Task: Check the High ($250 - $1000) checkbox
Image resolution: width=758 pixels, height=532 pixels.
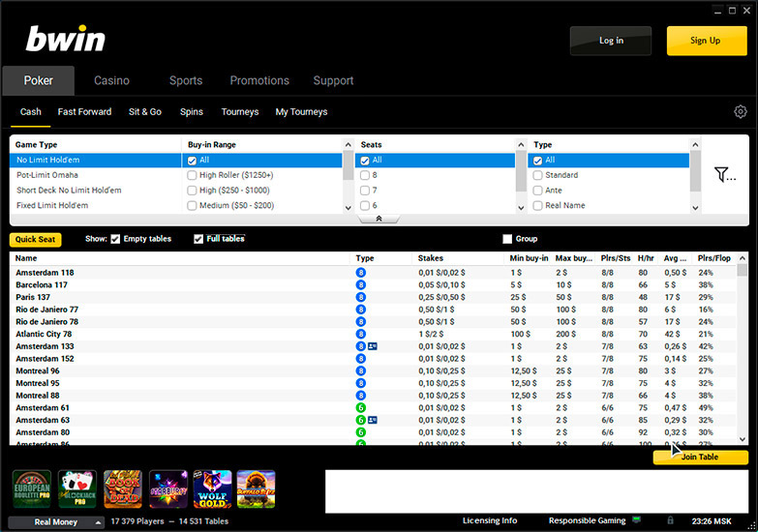Action: [192, 191]
